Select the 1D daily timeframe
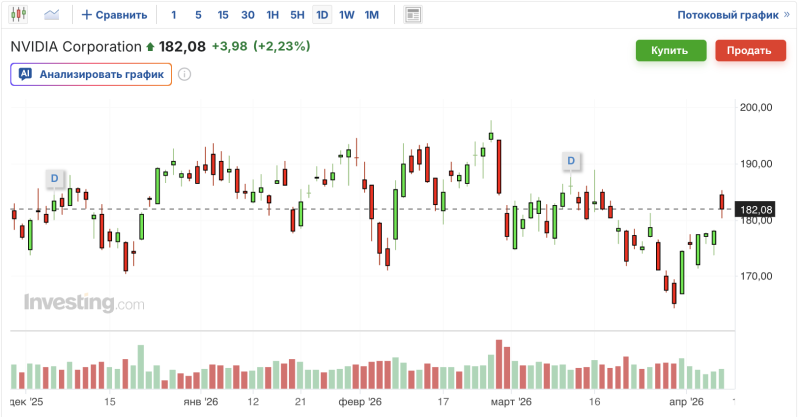This screenshot has height=417, width=800. point(322,15)
